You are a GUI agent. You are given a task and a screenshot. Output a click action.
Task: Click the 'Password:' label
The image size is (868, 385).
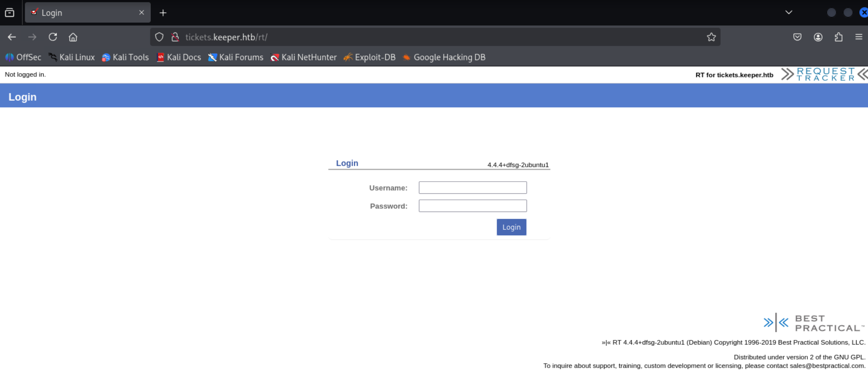click(388, 206)
